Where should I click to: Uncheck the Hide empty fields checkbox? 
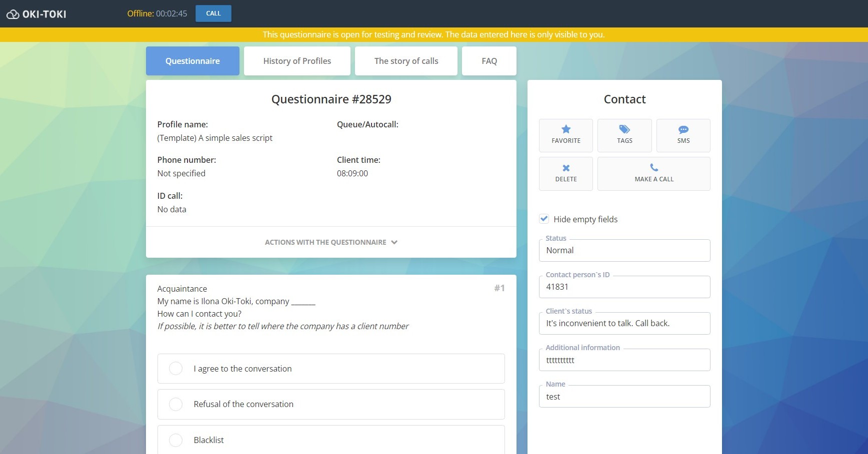coord(544,219)
